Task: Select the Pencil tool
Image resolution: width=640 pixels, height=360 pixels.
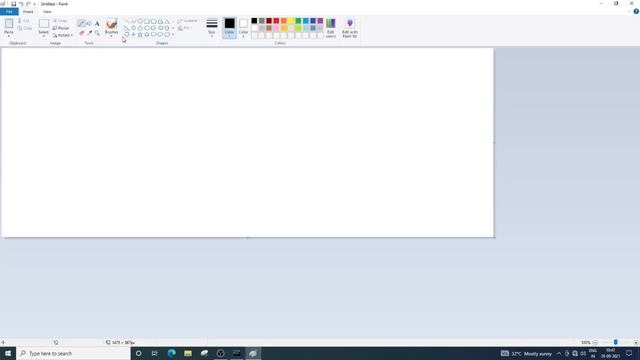Action: (x=81, y=23)
